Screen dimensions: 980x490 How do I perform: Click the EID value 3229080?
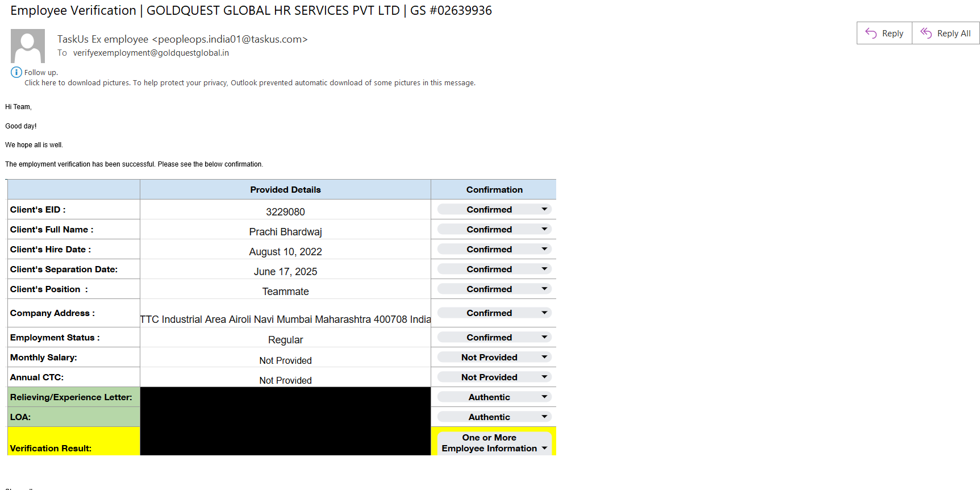point(285,212)
